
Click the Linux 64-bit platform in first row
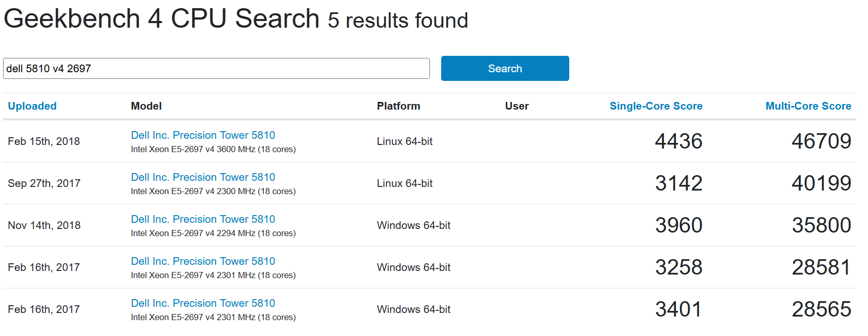pos(404,141)
